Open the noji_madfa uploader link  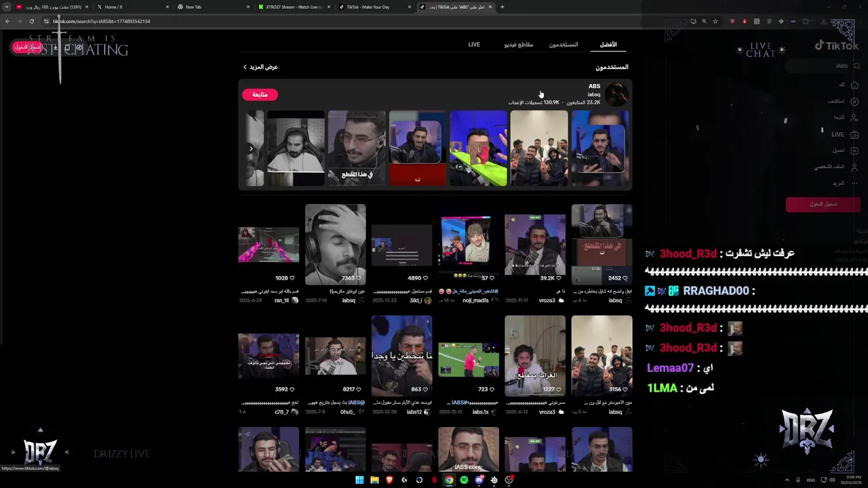point(476,300)
